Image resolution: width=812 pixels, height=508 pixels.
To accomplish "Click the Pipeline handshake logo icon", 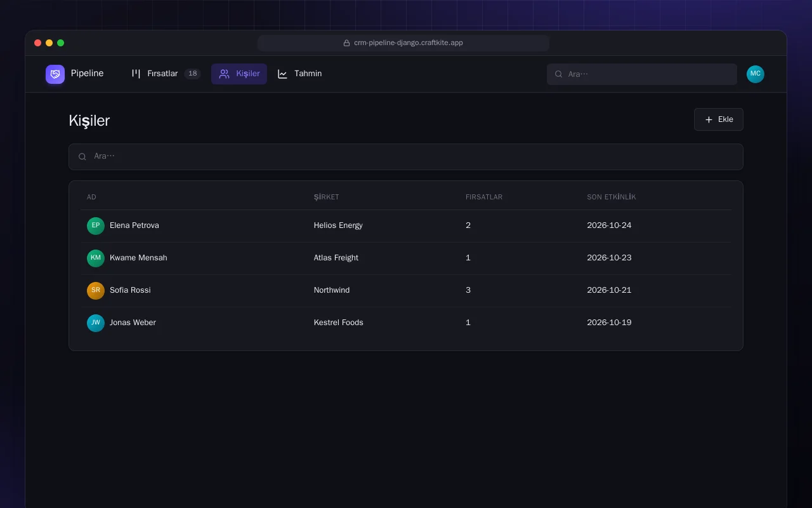I will (55, 74).
